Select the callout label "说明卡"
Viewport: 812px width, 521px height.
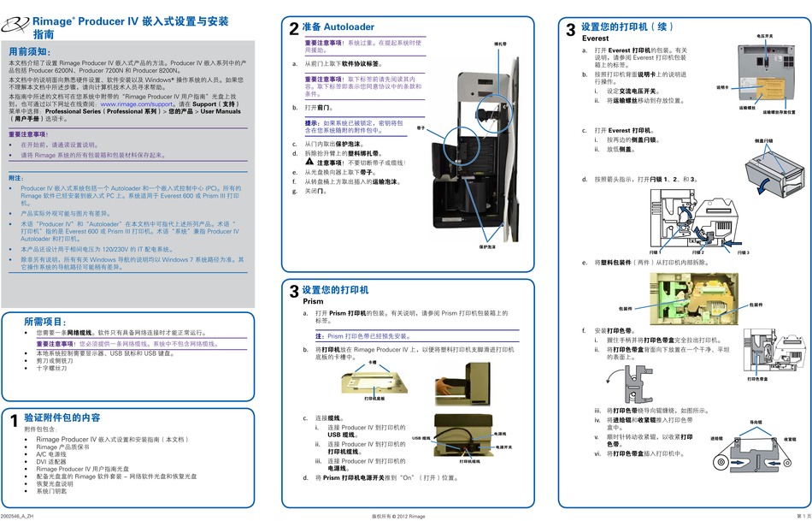pyautogui.click(x=722, y=87)
